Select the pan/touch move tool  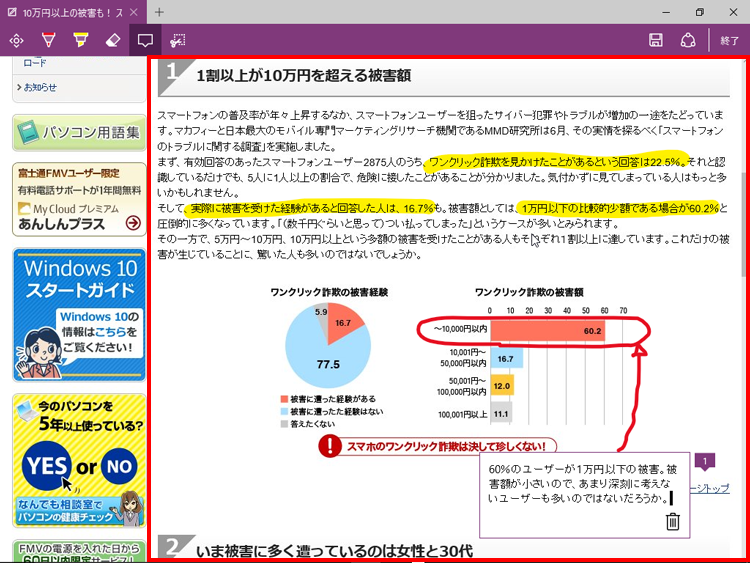[x=16, y=41]
